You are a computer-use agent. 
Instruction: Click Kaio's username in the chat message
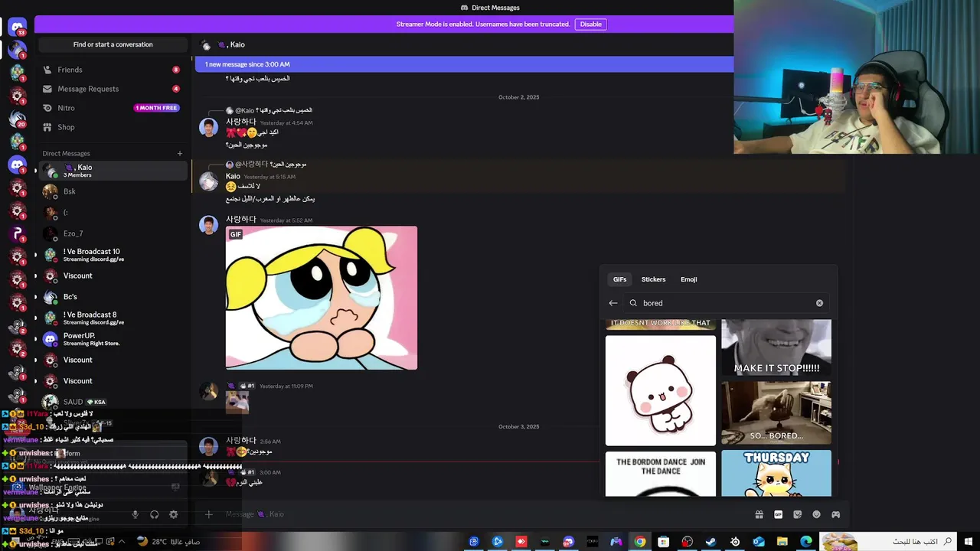point(233,176)
